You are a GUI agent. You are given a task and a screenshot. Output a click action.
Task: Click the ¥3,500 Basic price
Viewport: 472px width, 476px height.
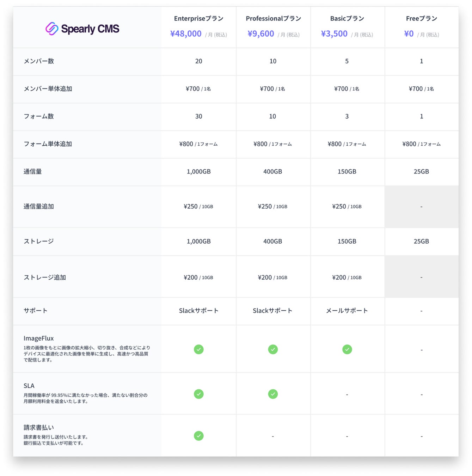click(x=334, y=34)
